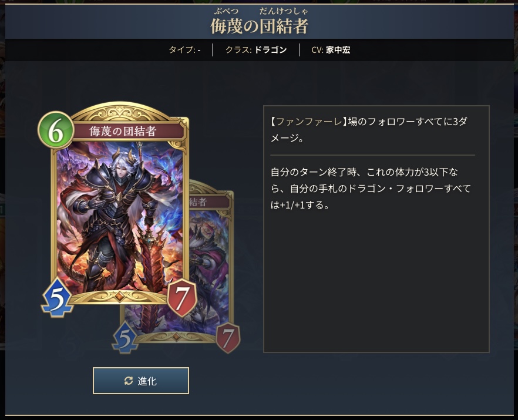Click the ファンファーレ keyword link
Viewport: 518px width, 420px height.
[x=309, y=122]
